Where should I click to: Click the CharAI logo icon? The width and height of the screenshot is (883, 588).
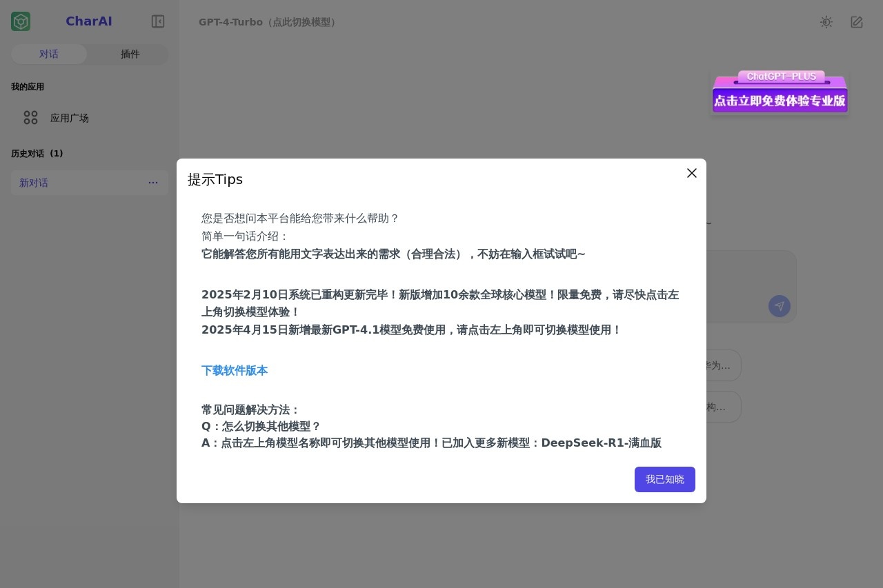pyautogui.click(x=21, y=21)
